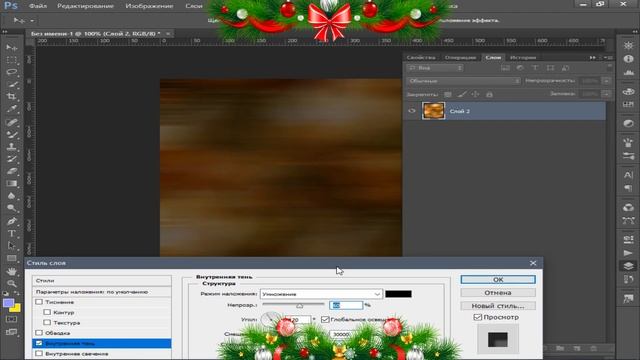The height and width of the screenshot is (360, 640).
Task: Select the Rectangular Marquee tool
Action: pyautogui.click(x=11, y=60)
